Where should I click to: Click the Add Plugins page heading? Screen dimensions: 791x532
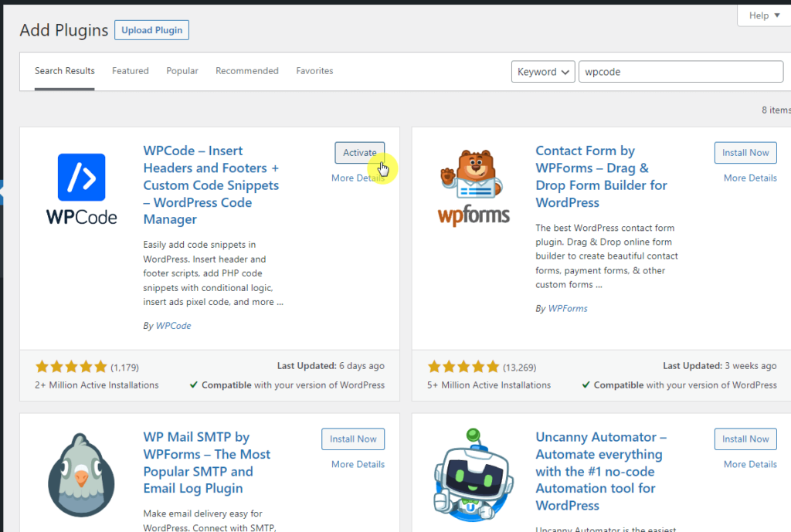coord(64,30)
